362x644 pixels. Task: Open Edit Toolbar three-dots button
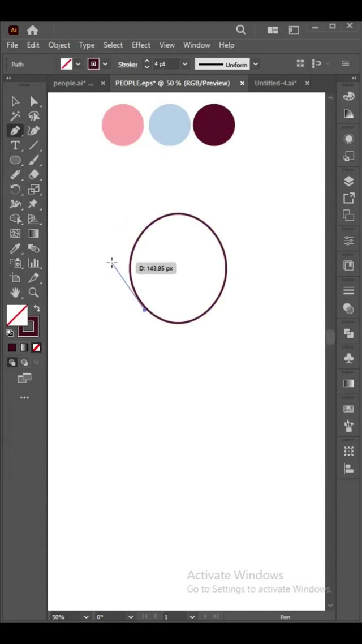click(24, 398)
